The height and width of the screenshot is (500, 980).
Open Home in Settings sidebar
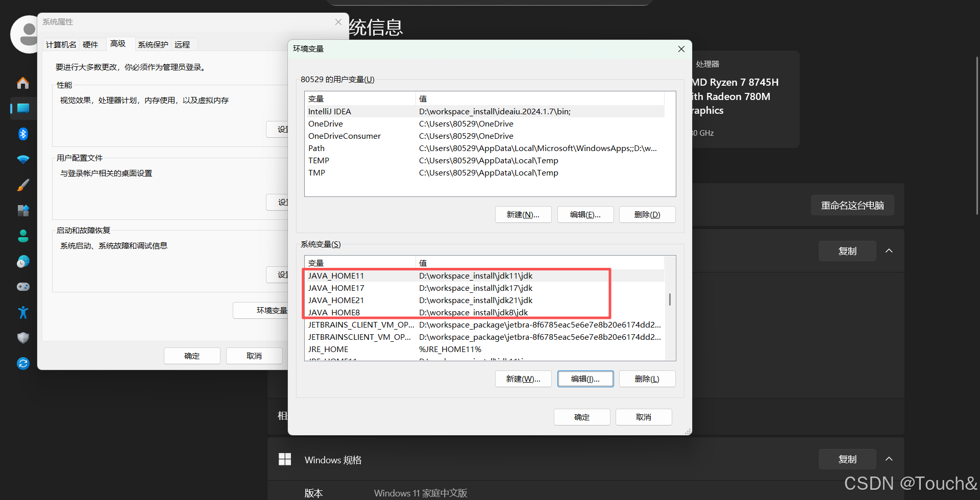[x=23, y=83]
